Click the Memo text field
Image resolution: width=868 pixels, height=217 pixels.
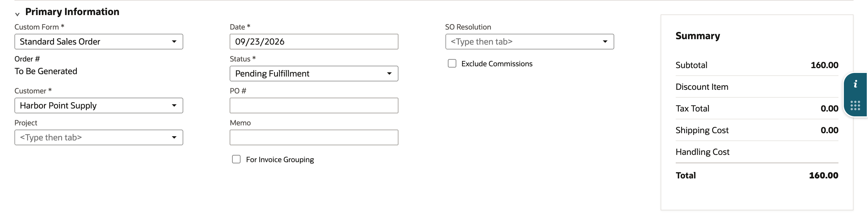[x=314, y=137]
